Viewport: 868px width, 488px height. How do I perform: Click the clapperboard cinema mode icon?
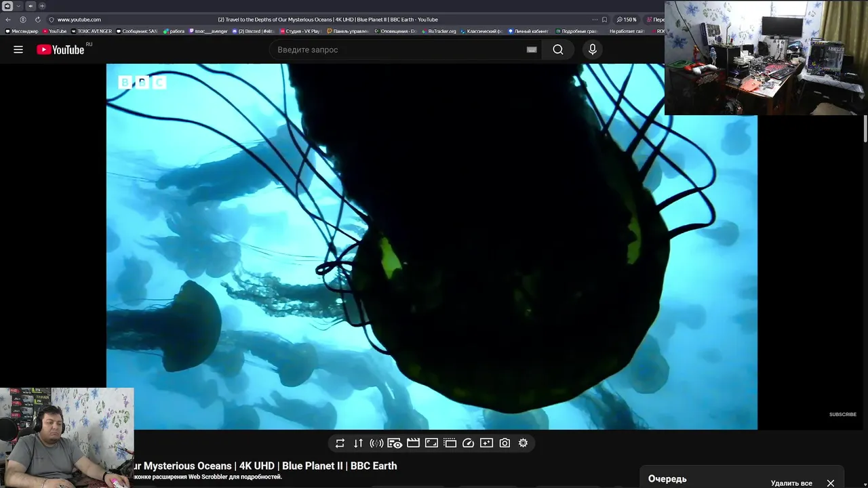coord(413,443)
